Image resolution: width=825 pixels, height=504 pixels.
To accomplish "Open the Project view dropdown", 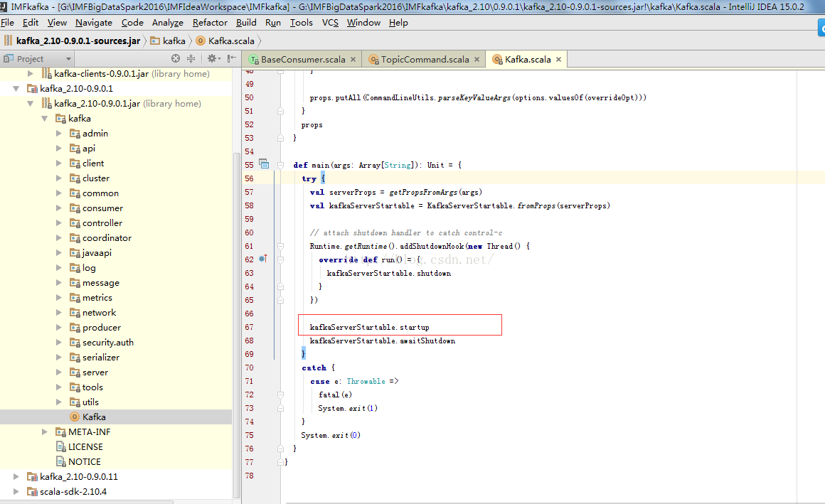I will pos(68,59).
